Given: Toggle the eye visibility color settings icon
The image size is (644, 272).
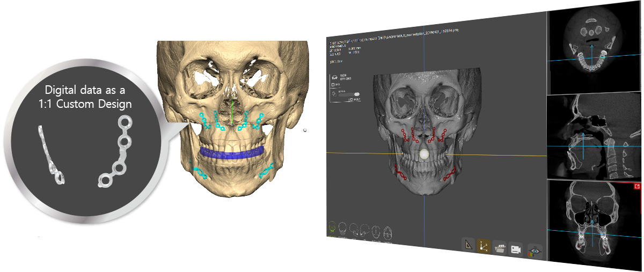Looking at the screenshot, I should pyautogui.click(x=535, y=251).
